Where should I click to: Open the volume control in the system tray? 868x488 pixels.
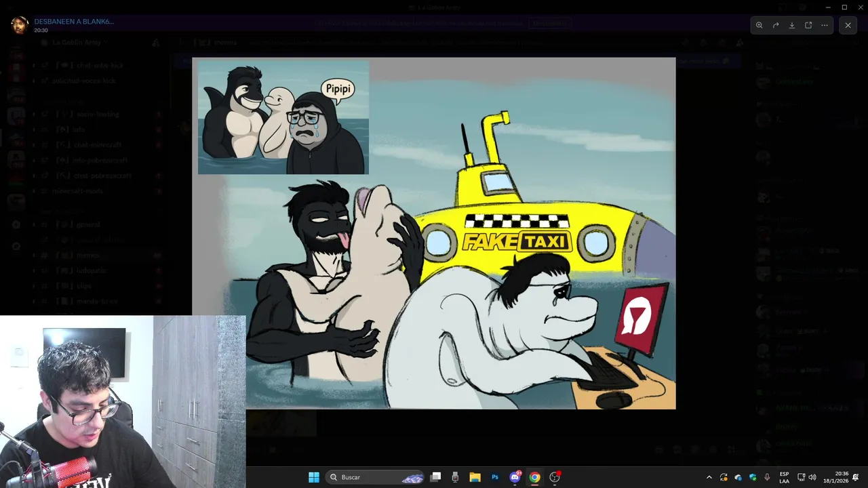812,477
